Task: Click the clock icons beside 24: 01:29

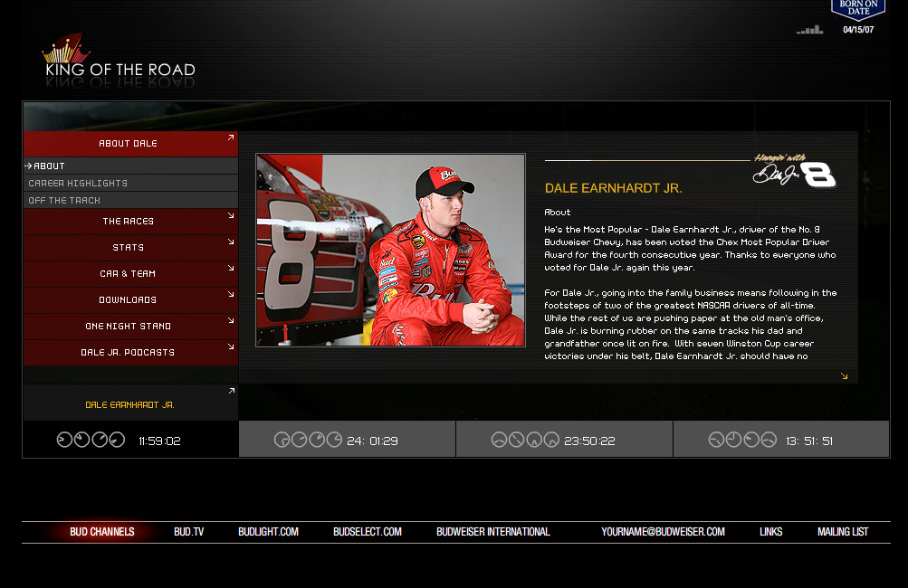Action: [308, 441]
